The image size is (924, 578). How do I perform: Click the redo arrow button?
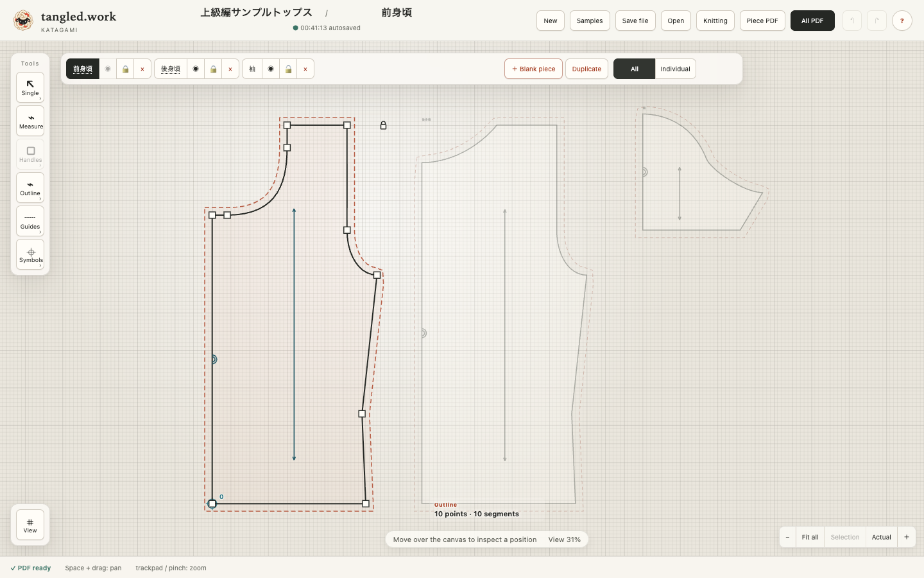coord(877,21)
